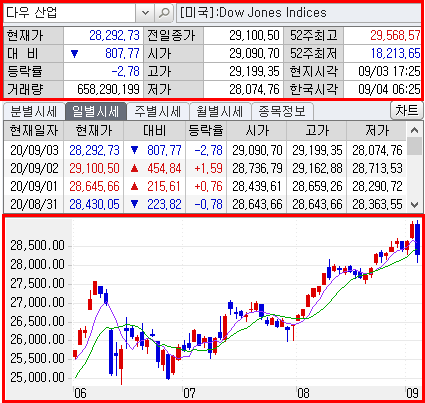Click the 현재일자 column header
Image resolution: width=425 pixels, height=403 pixels.
coord(34,130)
